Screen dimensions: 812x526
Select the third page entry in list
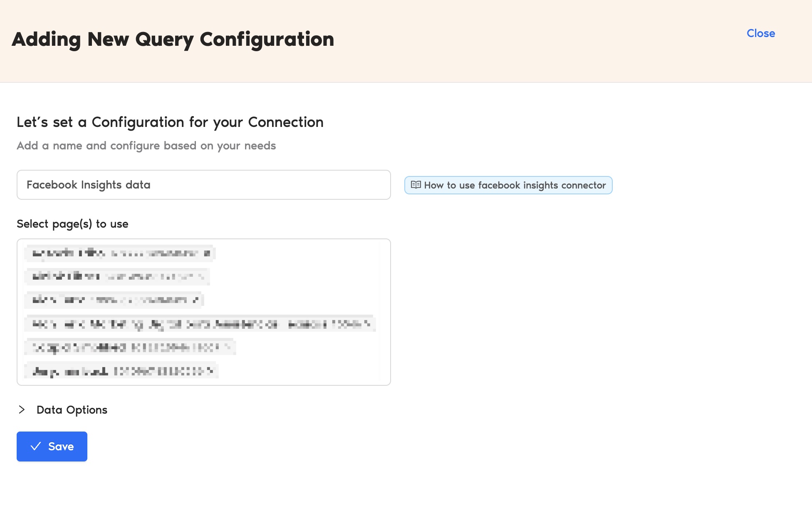(x=114, y=300)
